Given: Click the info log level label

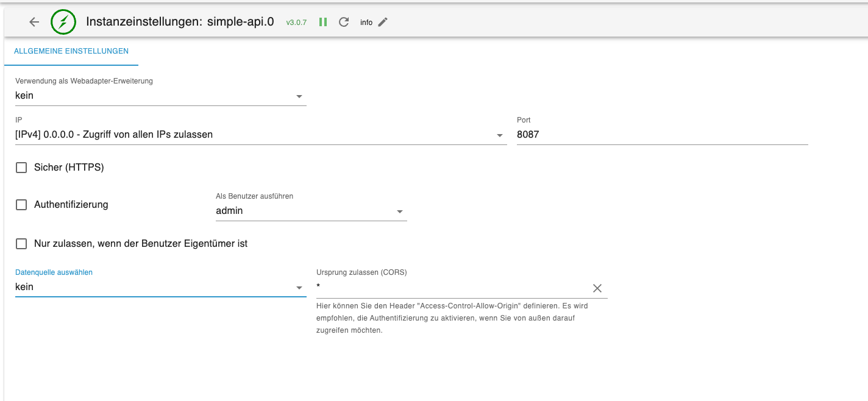Looking at the screenshot, I should [x=366, y=23].
